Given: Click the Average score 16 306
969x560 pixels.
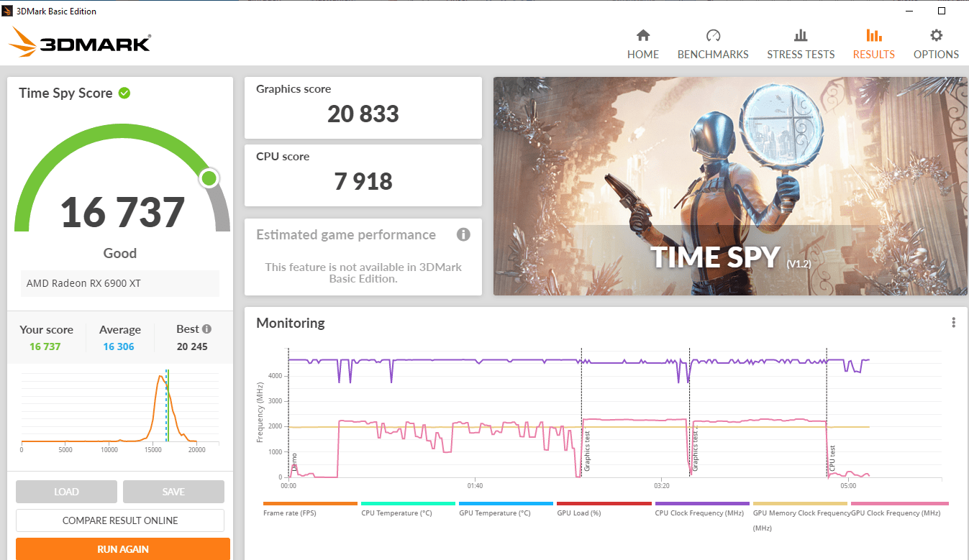Looking at the screenshot, I should 119,346.
